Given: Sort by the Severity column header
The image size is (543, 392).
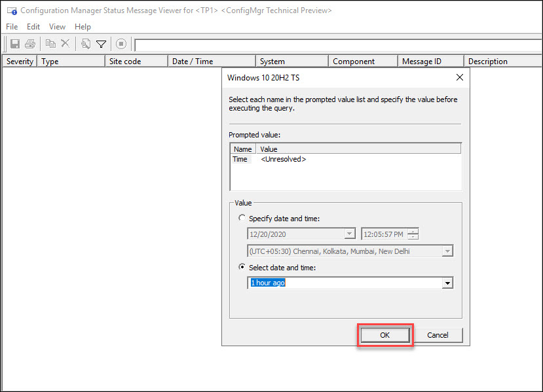Looking at the screenshot, I should click(x=20, y=62).
